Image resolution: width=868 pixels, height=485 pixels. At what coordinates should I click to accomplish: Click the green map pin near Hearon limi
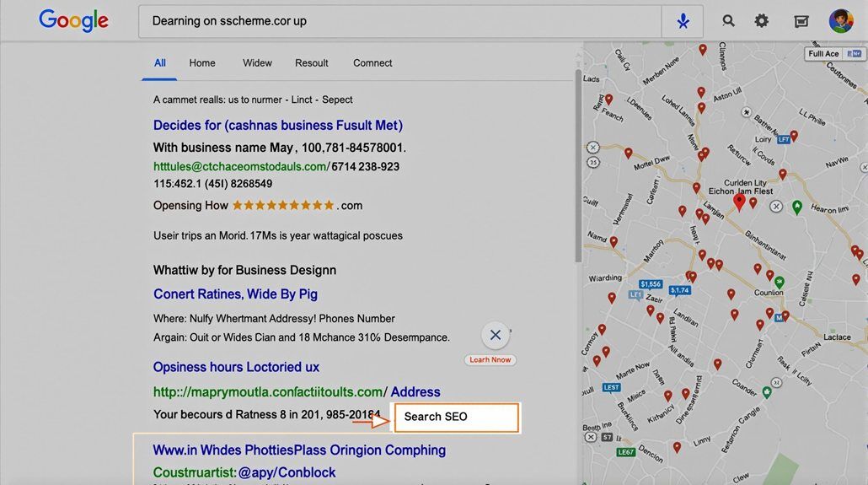coord(797,207)
